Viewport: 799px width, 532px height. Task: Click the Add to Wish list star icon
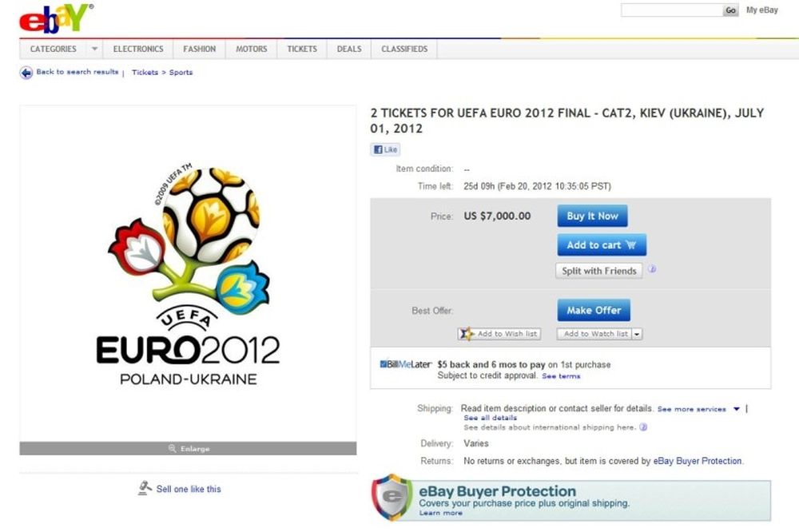466,334
